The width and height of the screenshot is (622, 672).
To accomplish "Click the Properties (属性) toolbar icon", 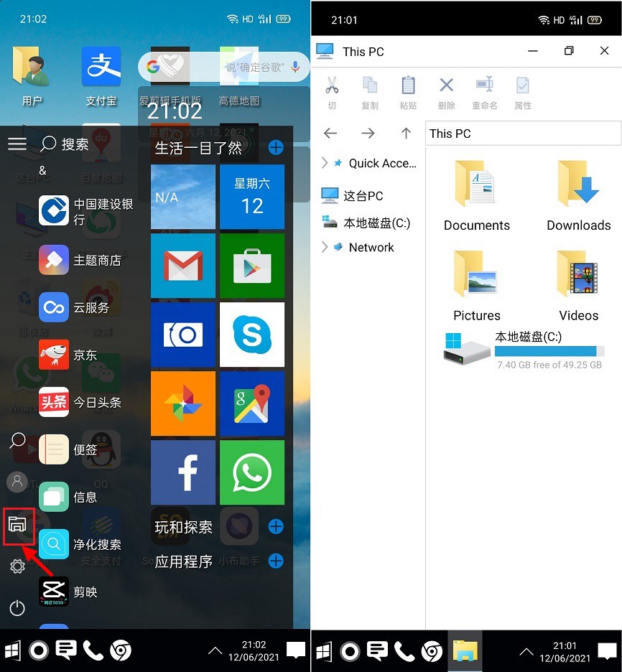I will [x=523, y=93].
